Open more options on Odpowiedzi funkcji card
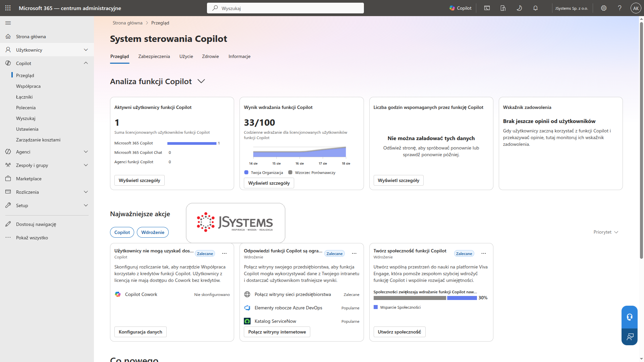Screen dimensions: 644x362 tap(354, 253)
